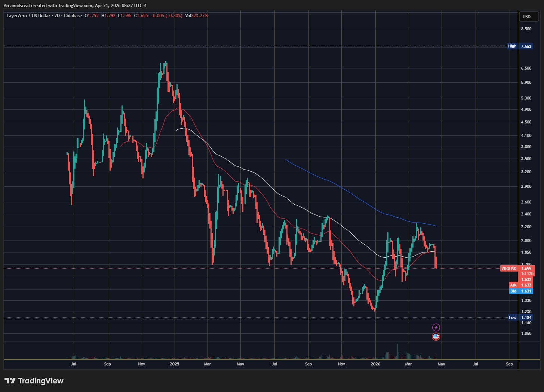This screenshot has height=392, width=544.
Task: Select the ZROUSD last price label
Action: [517, 269]
